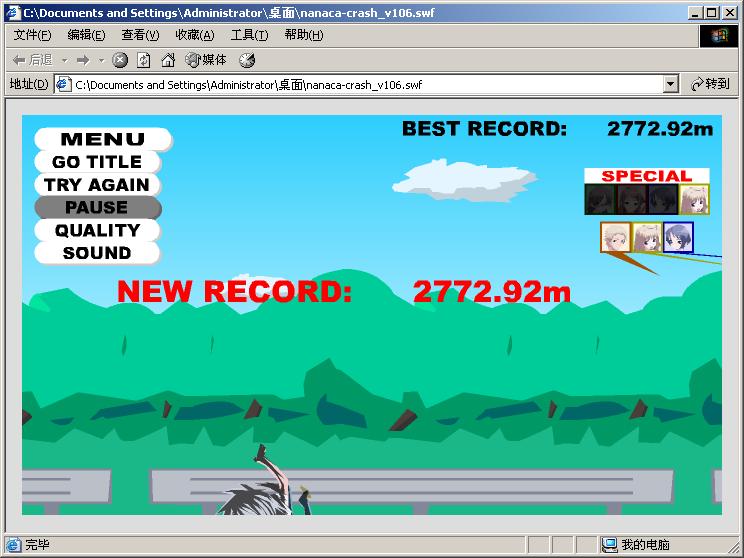
Task: Click the Home toolbar icon
Action: click(168, 60)
